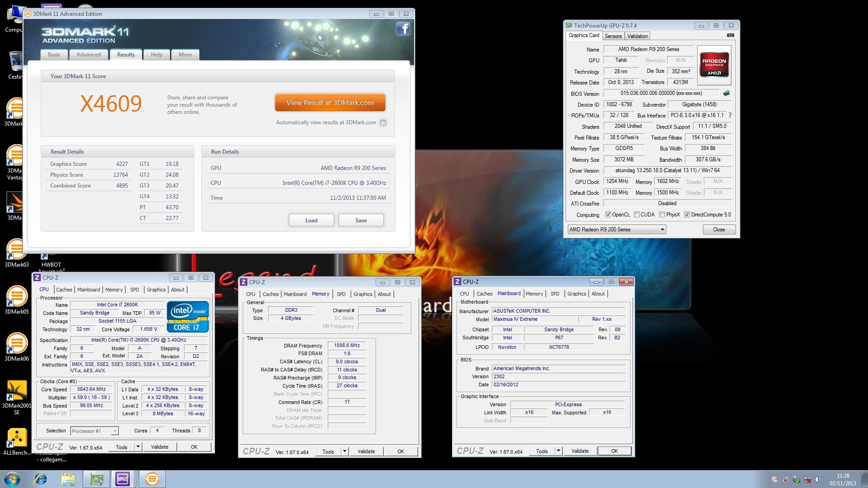
Task: Open the Sensors tab in GPU-Z
Action: [x=613, y=36]
